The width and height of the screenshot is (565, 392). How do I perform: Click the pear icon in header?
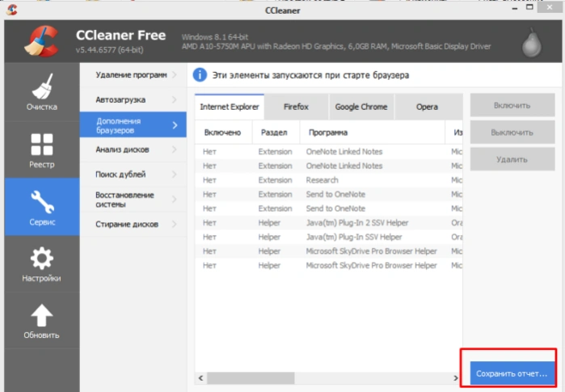pos(532,43)
